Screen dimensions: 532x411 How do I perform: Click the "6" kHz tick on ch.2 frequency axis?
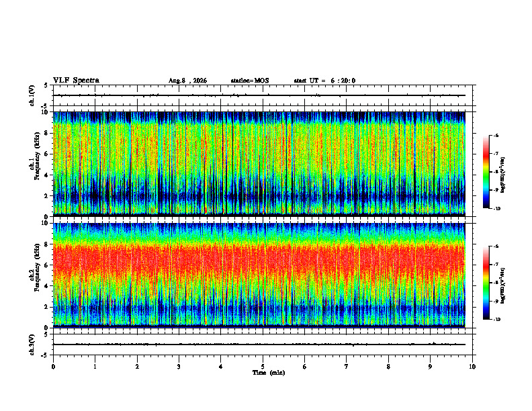click(x=47, y=265)
